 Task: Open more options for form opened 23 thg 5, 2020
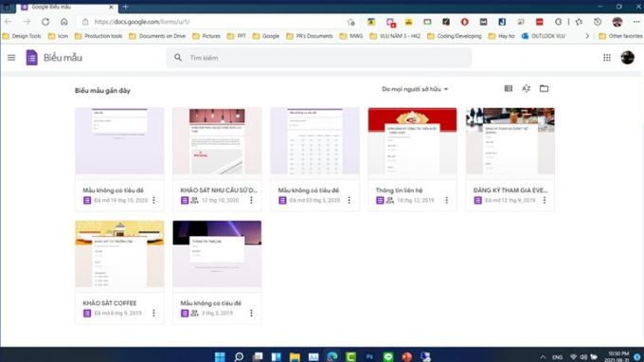pyautogui.click(x=349, y=200)
